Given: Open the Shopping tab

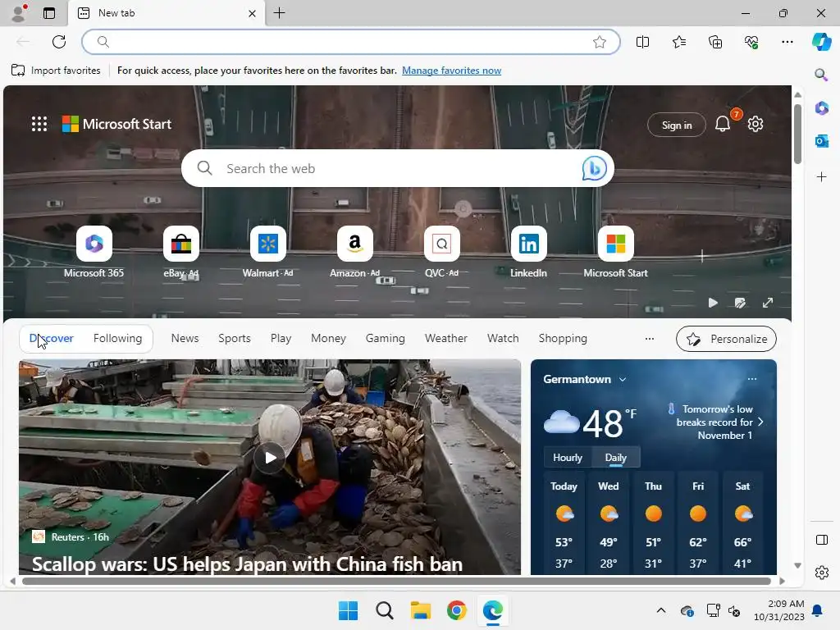Looking at the screenshot, I should point(563,339).
